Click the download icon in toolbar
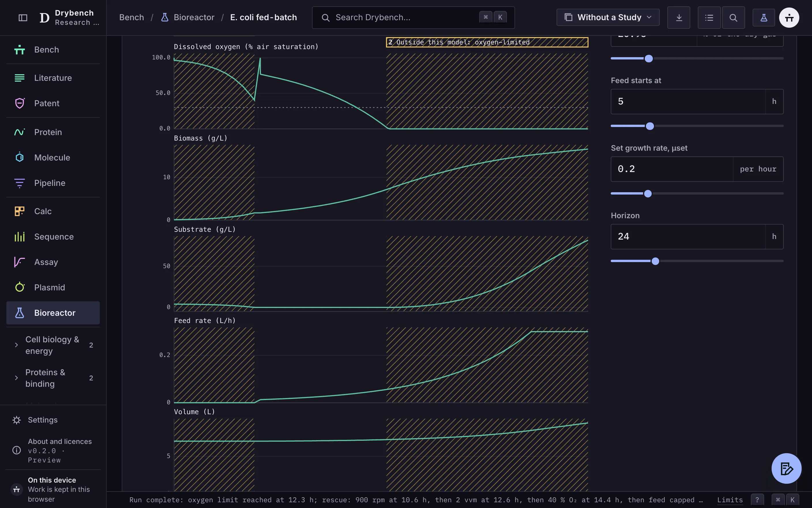Viewport: 812px width, 508px height. (x=679, y=18)
